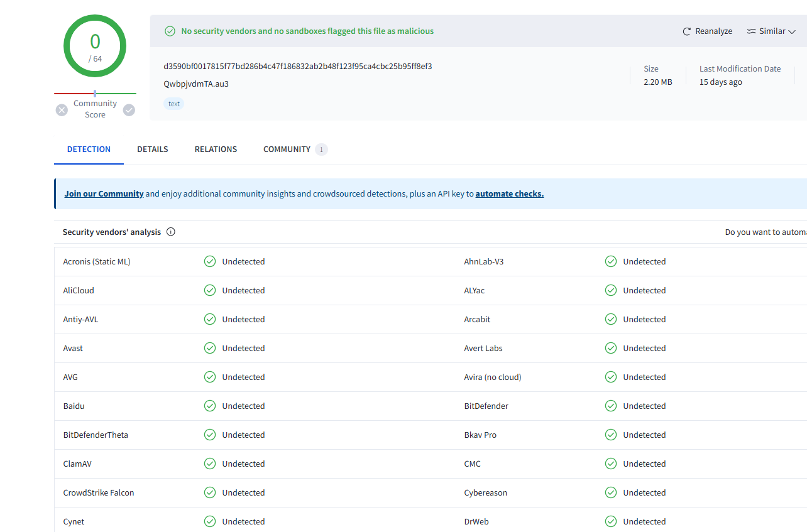Viewport: 807px width, 532px height.
Task: Click the check icon in the Avira (no cloud) row
Action: pyautogui.click(x=611, y=377)
